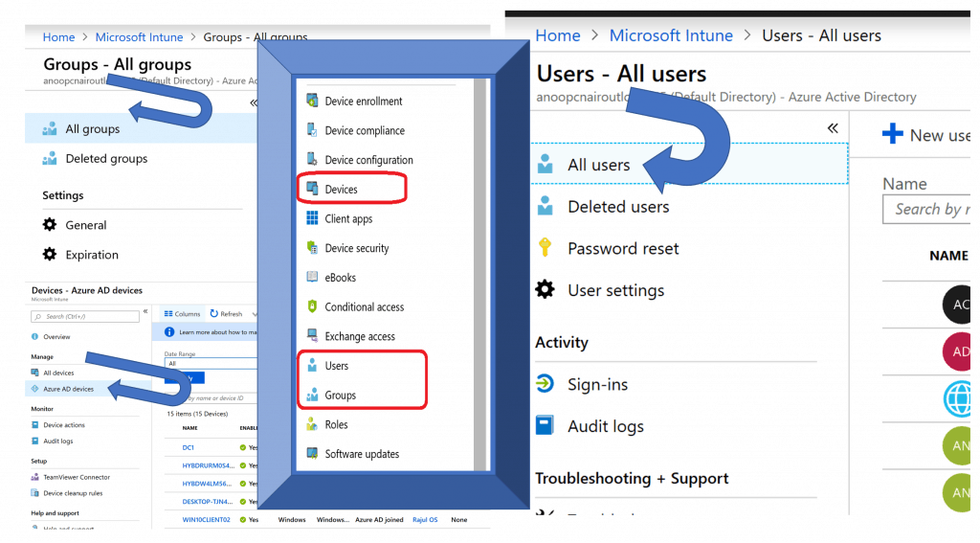980x543 pixels.
Task: Click the globe user avatar
Action: click(x=957, y=398)
